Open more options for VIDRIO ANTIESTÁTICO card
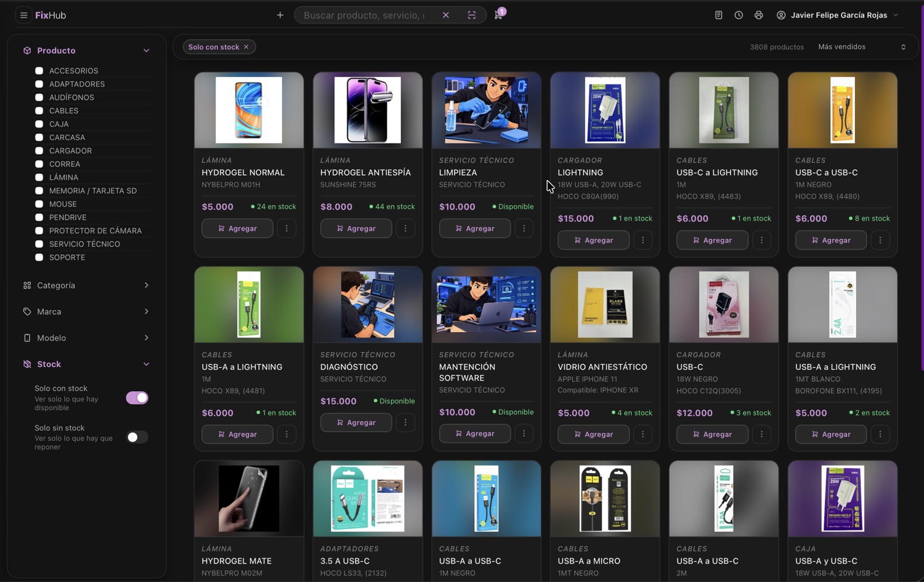The image size is (924, 582). pos(643,434)
